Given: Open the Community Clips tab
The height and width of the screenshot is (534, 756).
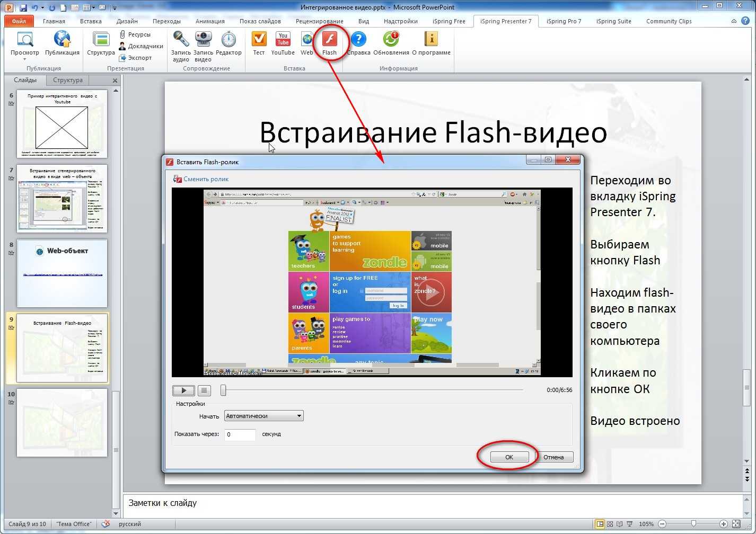Looking at the screenshot, I should (669, 21).
